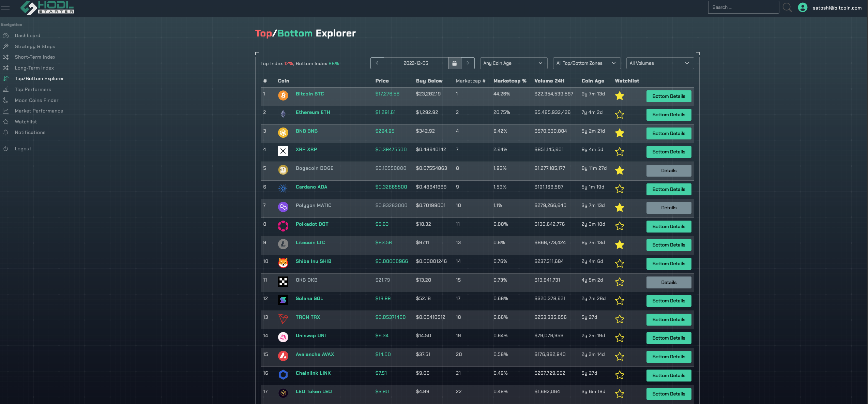Add Cardano to watchlist star
Viewport: 868px width, 404px height.
(620, 189)
